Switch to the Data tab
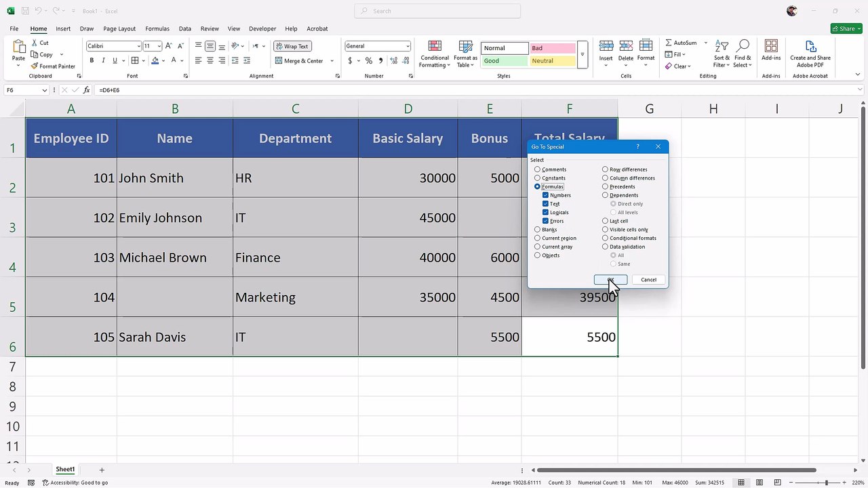The image size is (868, 488). pyautogui.click(x=184, y=29)
